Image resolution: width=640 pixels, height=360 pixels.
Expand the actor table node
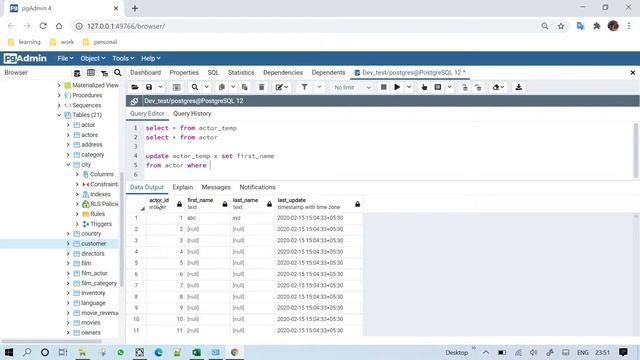click(x=68, y=125)
